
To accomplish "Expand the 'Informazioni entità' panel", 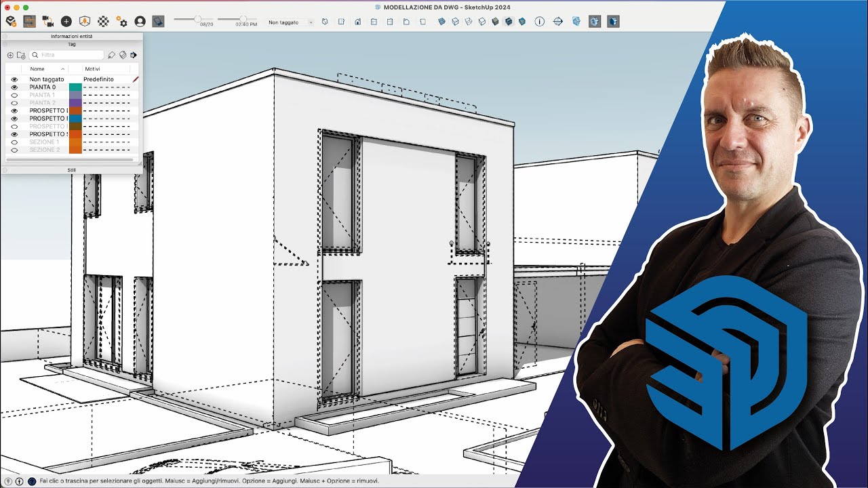I will pos(72,36).
